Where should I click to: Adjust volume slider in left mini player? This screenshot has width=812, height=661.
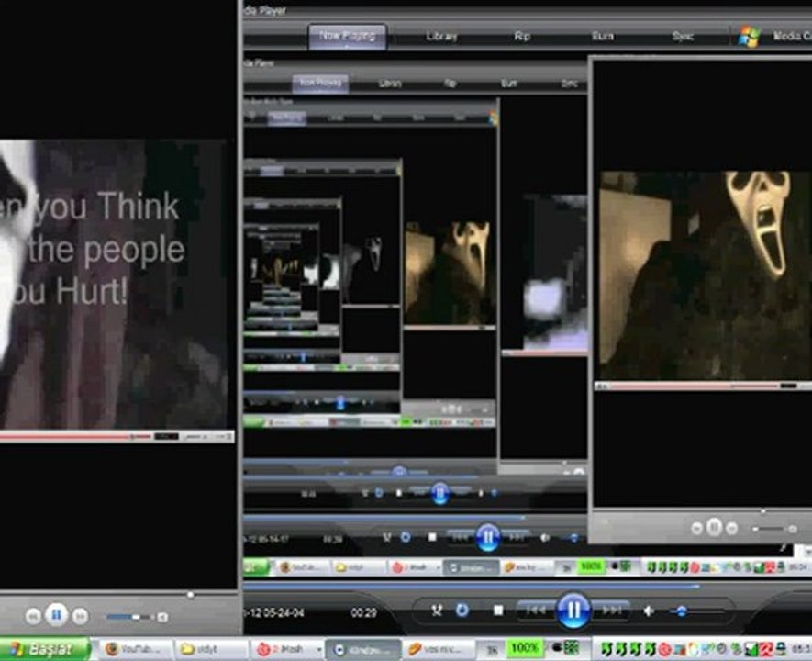click(128, 617)
